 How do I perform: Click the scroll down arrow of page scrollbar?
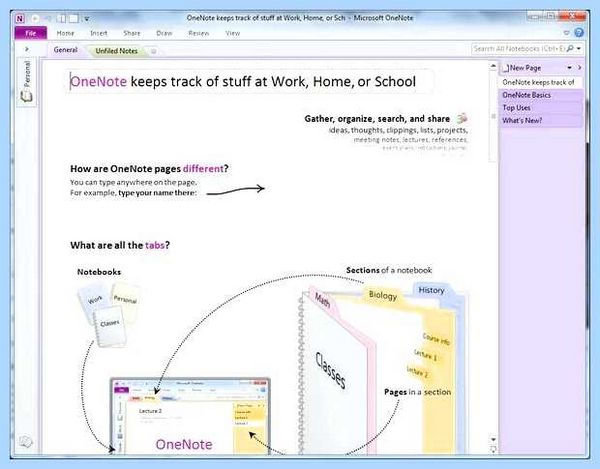point(493,440)
